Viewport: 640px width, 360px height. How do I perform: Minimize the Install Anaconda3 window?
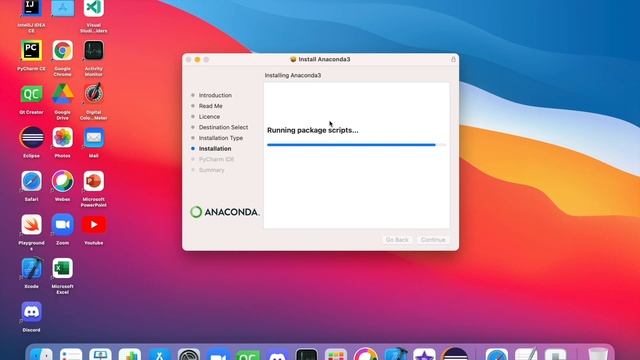click(x=197, y=60)
